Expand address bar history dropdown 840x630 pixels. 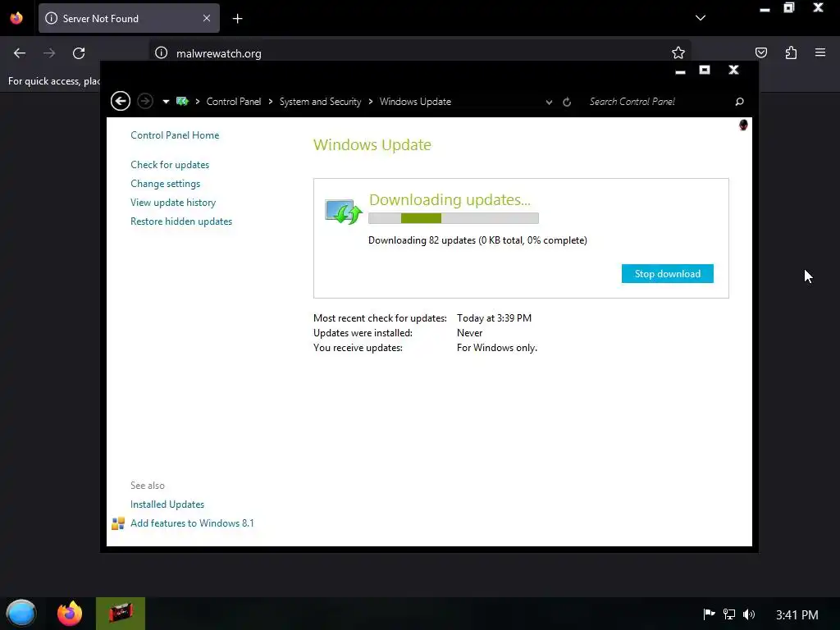(549, 102)
